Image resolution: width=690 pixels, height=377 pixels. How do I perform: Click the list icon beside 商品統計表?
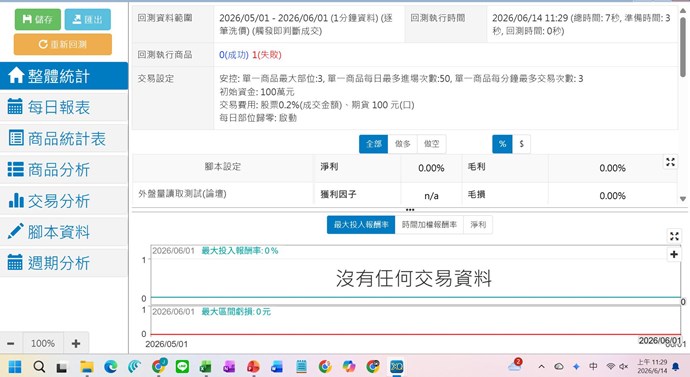point(16,138)
